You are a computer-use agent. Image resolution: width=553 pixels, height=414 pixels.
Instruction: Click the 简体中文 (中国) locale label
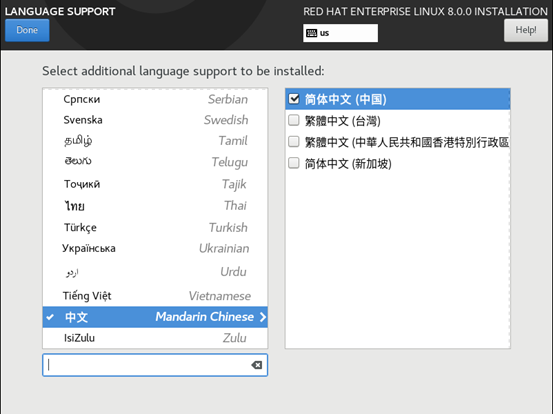[x=346, y=99]
